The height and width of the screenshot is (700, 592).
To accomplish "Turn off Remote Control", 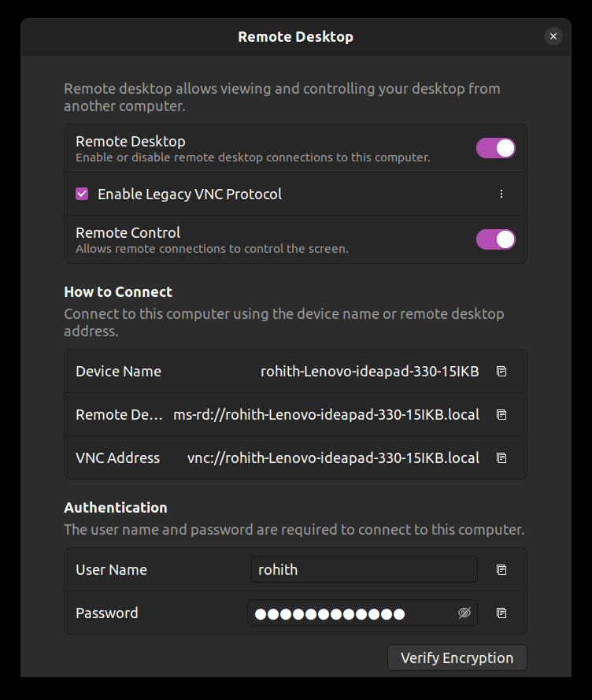I will 495,239.
